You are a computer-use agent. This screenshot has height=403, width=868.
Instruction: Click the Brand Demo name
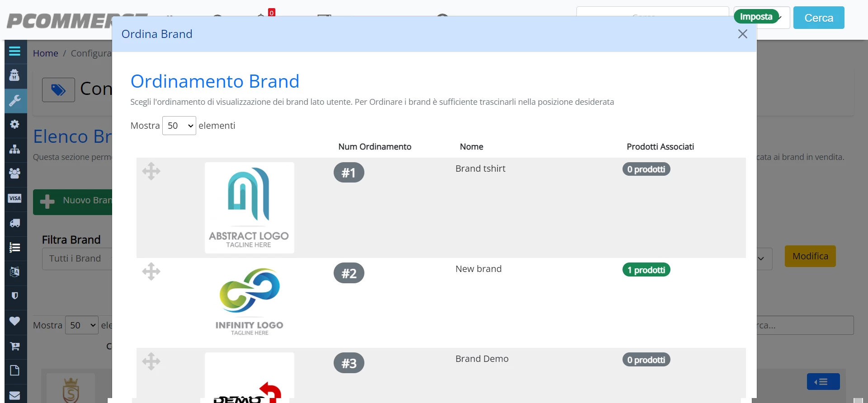(482, 359)
